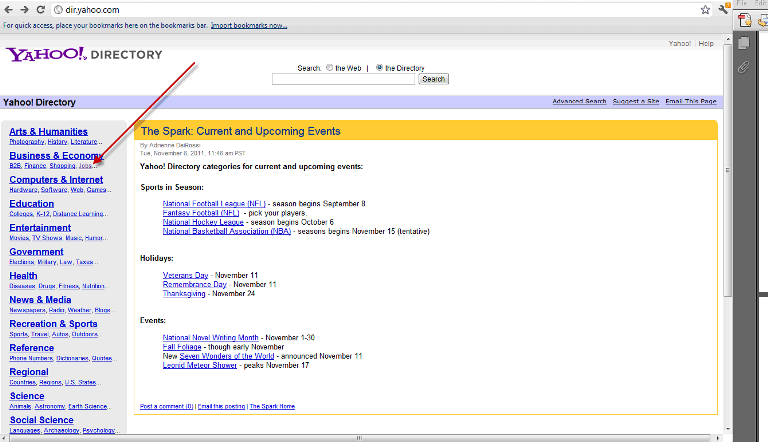Reload the page with the refresh icon
This screenshot has height=442, width=768.
pos(41,9)
